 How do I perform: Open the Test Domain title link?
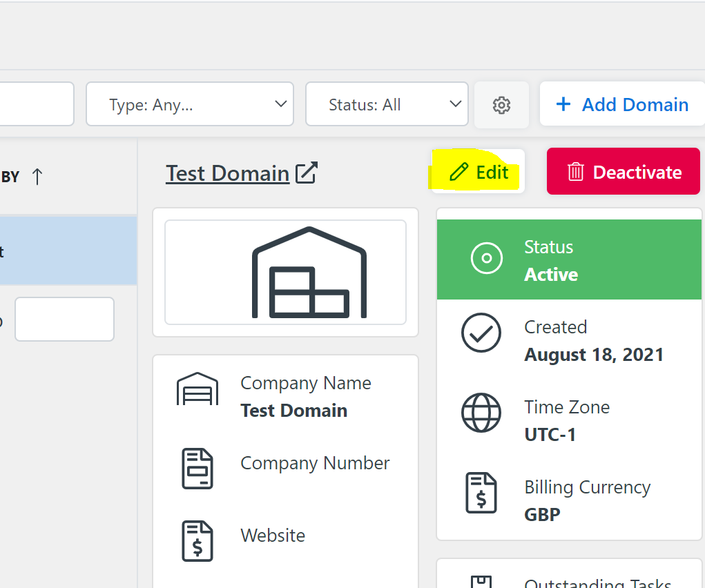point(227,173)
